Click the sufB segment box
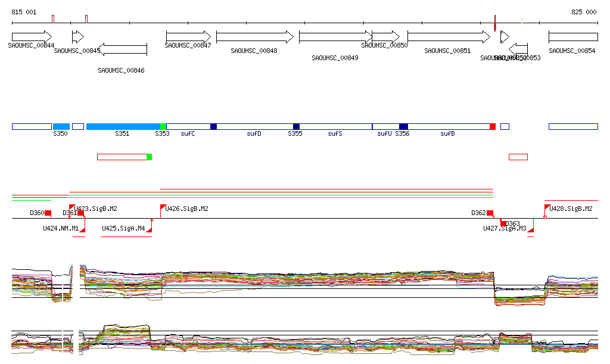610x364 pixels. click(x=448, y=126)
